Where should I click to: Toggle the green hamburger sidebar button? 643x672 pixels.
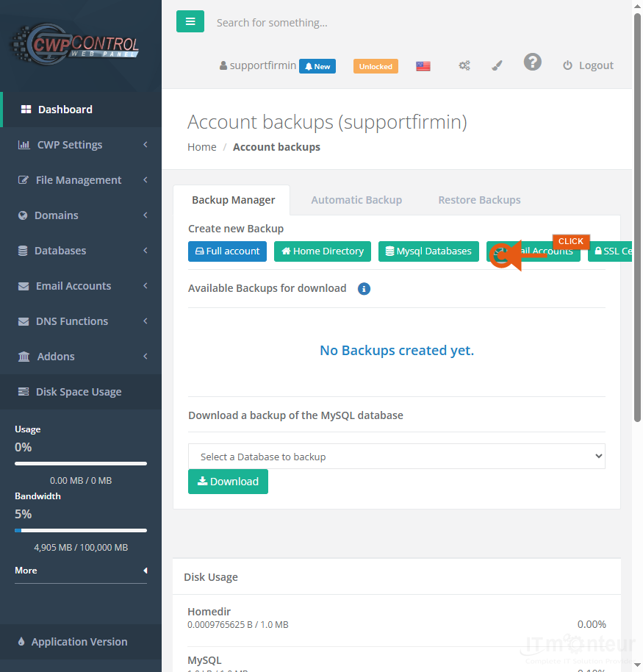(190, 21)
